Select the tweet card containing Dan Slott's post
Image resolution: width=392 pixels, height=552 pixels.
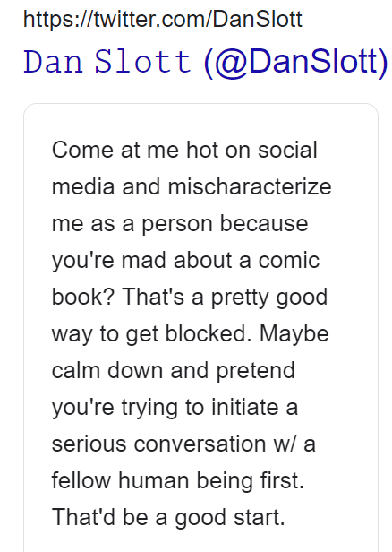tap(200, 327)
